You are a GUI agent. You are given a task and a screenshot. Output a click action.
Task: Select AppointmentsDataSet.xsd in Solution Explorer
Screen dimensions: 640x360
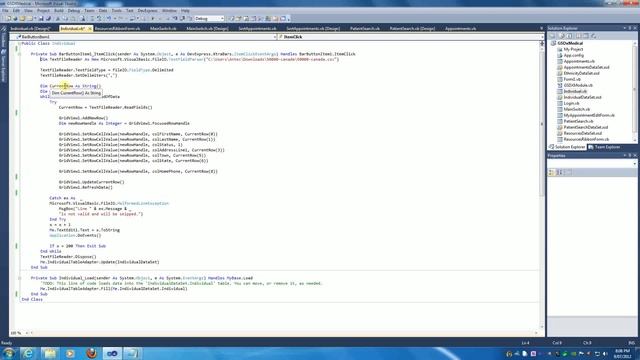pos(586,67)
